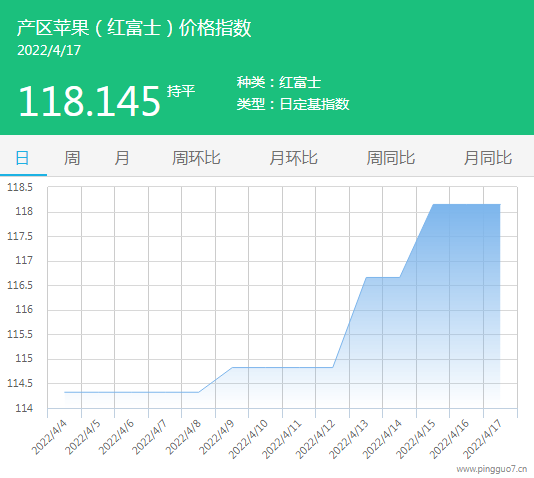Click the 产区苹果（红富士）价格指数 title

click(x=134, y=28)
